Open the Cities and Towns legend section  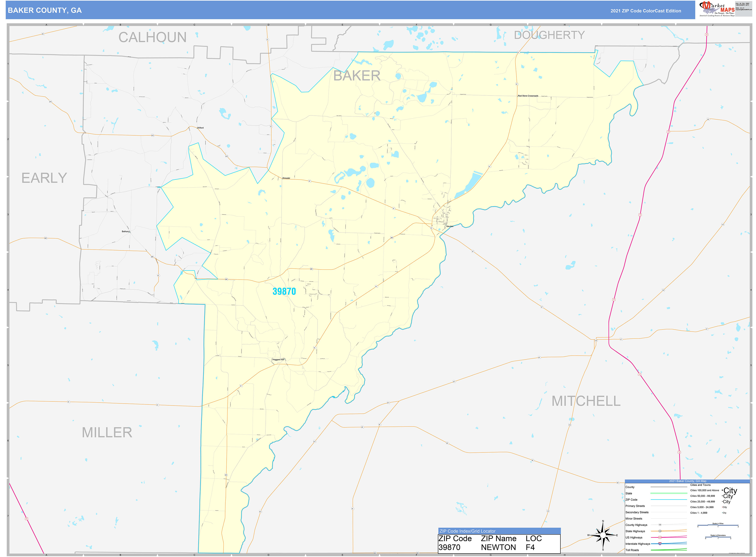[700, 485]
